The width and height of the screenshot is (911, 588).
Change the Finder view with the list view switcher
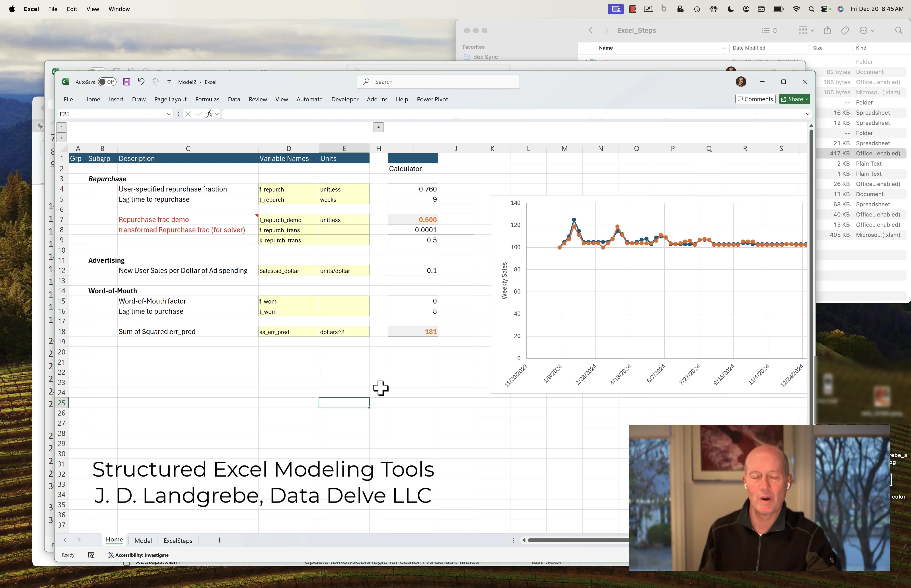pyautogui.click(x=769, y=30)
